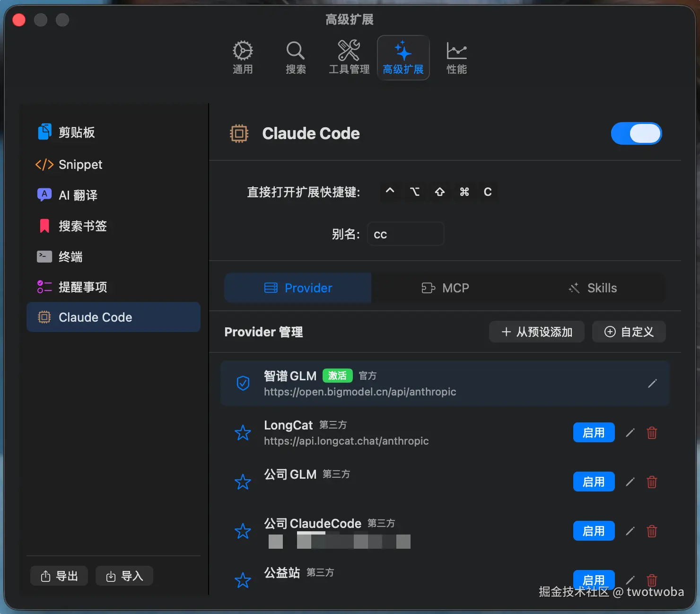Open the 通用 general settings tab
Viewport: 700px width, 614px height.
[243, 58]
